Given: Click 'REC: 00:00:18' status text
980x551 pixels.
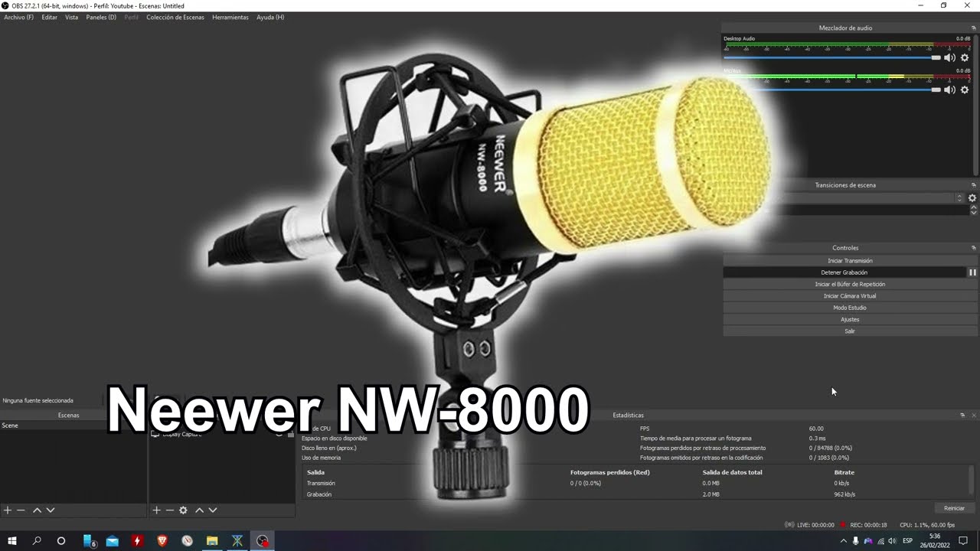Looking at the screenshot, I should (868, 525).
